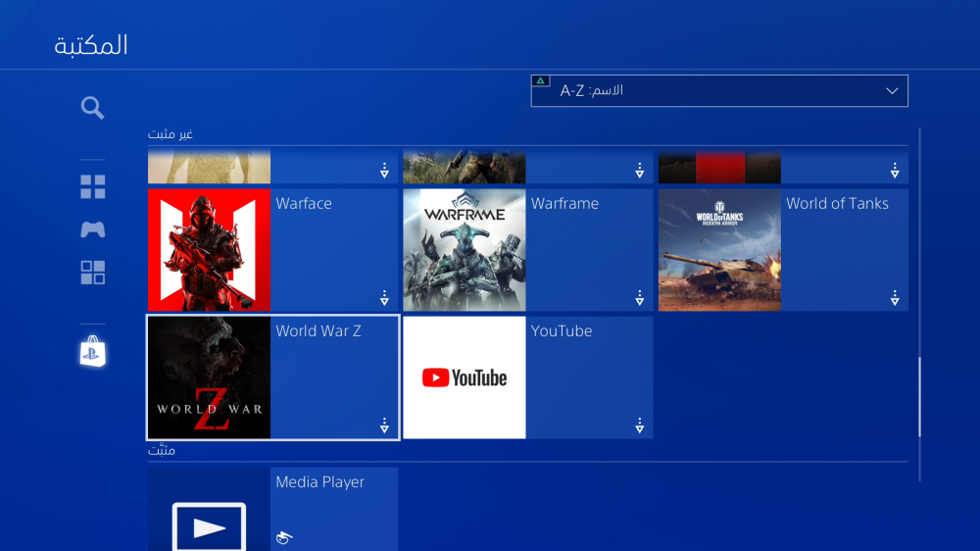The width and height of the screenshot is (980, 551).
Task: Click download arrow icon on Warframe tile
Action: pos(639,298)
